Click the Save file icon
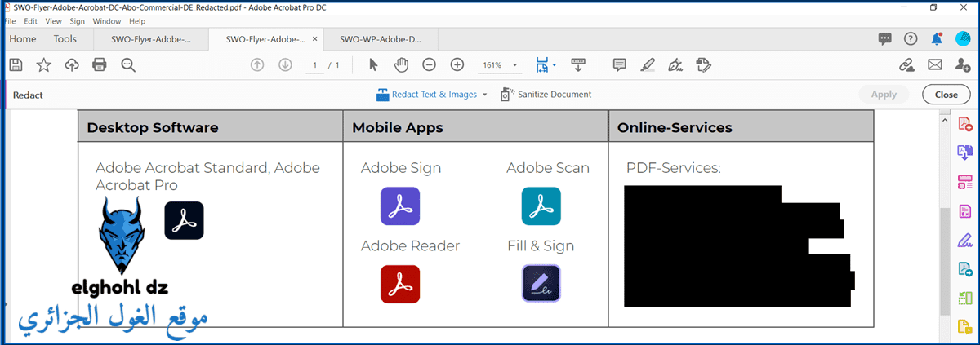The height and width of the screenshot is (345, 980). click(x=16, y=64)
